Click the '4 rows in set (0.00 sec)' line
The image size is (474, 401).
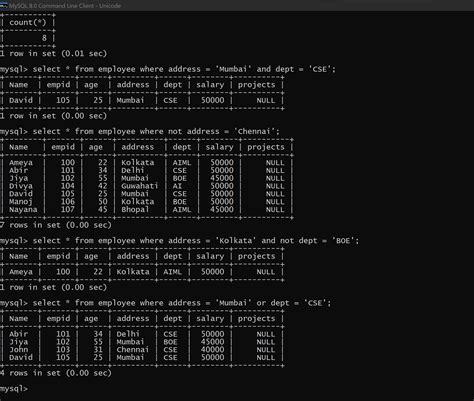[56, 373]
